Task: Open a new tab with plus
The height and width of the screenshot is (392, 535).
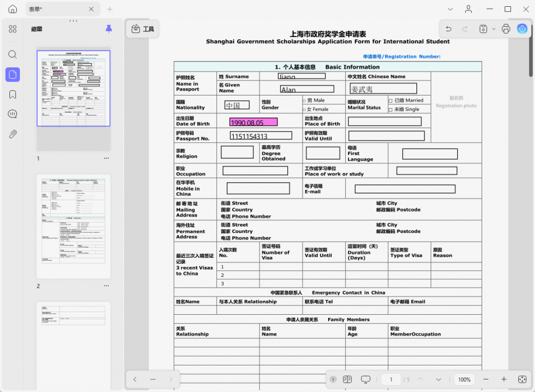Action: pos(110,9)
